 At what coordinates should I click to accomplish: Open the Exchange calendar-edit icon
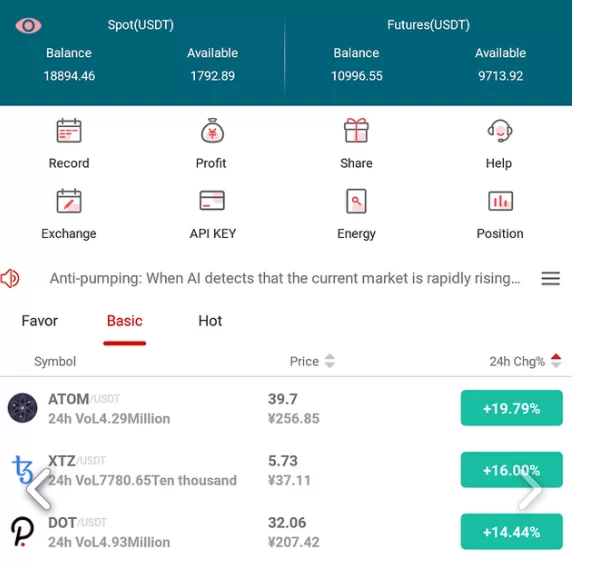(x=69, y=201)
